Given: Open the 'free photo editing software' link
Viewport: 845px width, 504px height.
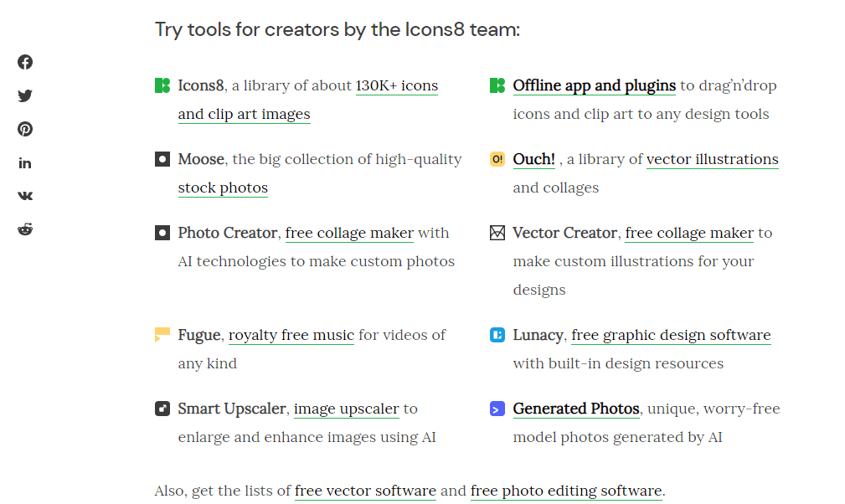Looking at the screenshot, I should 566,491.
